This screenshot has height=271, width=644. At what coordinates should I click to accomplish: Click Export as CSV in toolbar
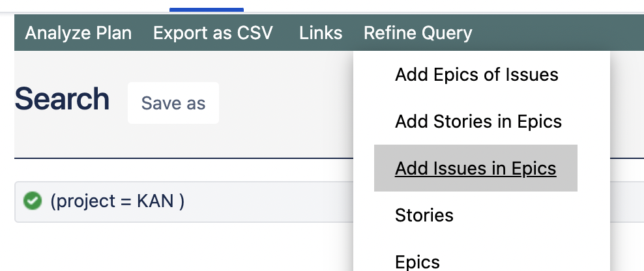(x=212, y=33)
